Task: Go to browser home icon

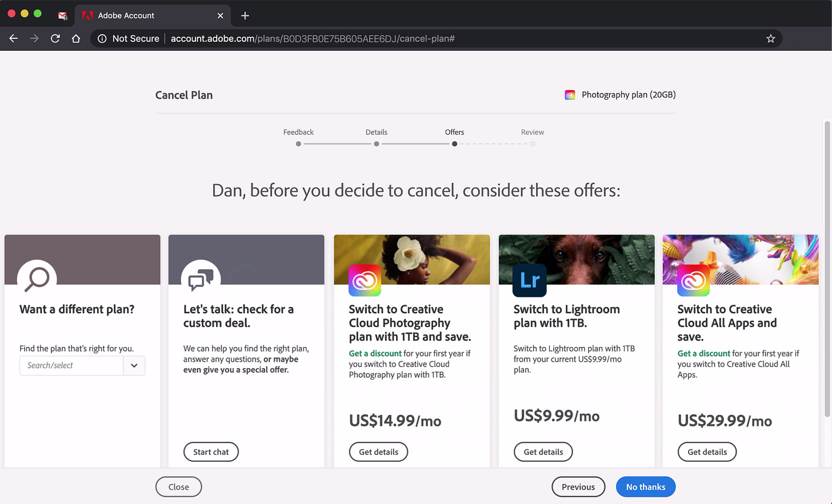Action: point(75,38)
